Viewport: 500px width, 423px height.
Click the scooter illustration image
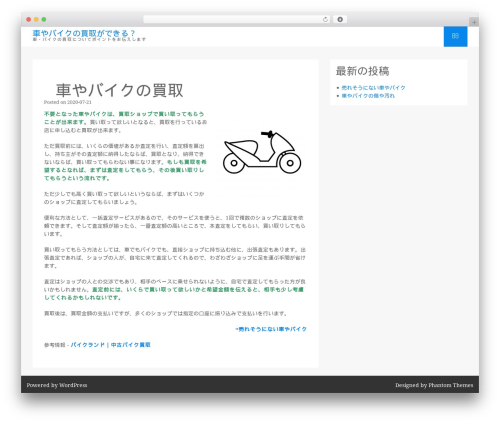[262, 152]
